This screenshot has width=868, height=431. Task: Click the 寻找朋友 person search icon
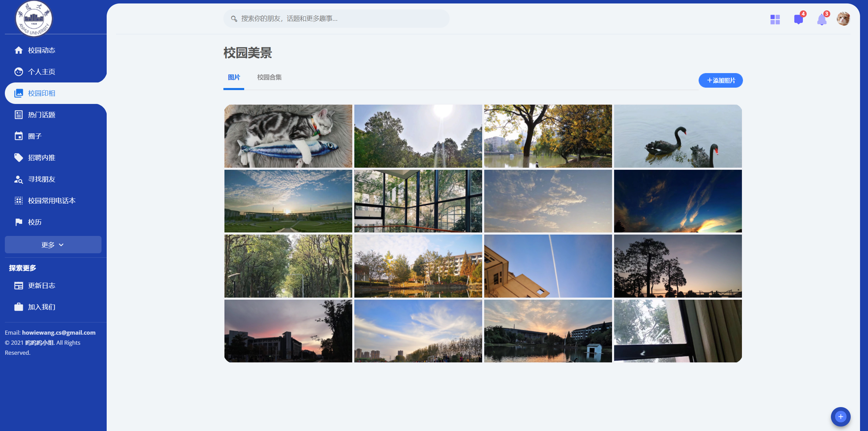point(19,179)
